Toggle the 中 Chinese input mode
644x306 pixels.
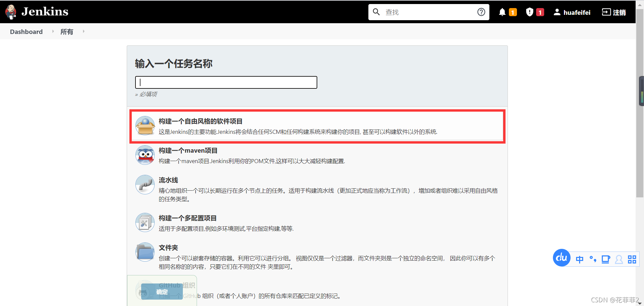(x=579, y=259)
